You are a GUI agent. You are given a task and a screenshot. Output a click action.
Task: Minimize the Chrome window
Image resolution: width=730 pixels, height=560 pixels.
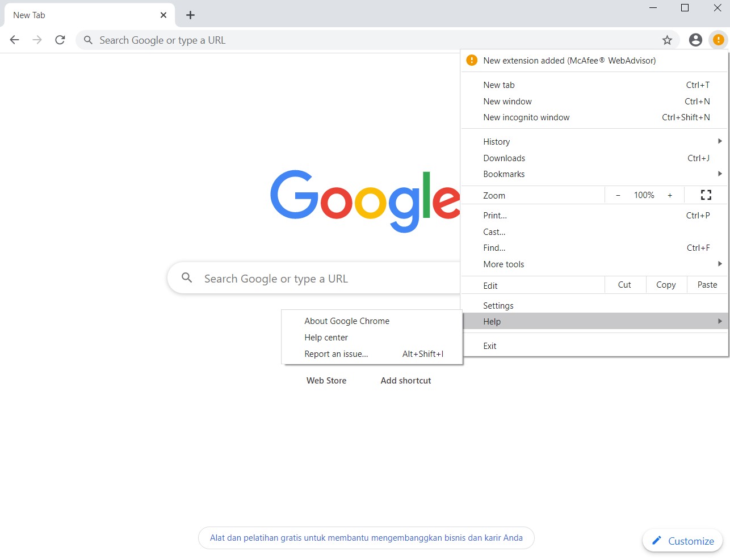coord(653,8)
